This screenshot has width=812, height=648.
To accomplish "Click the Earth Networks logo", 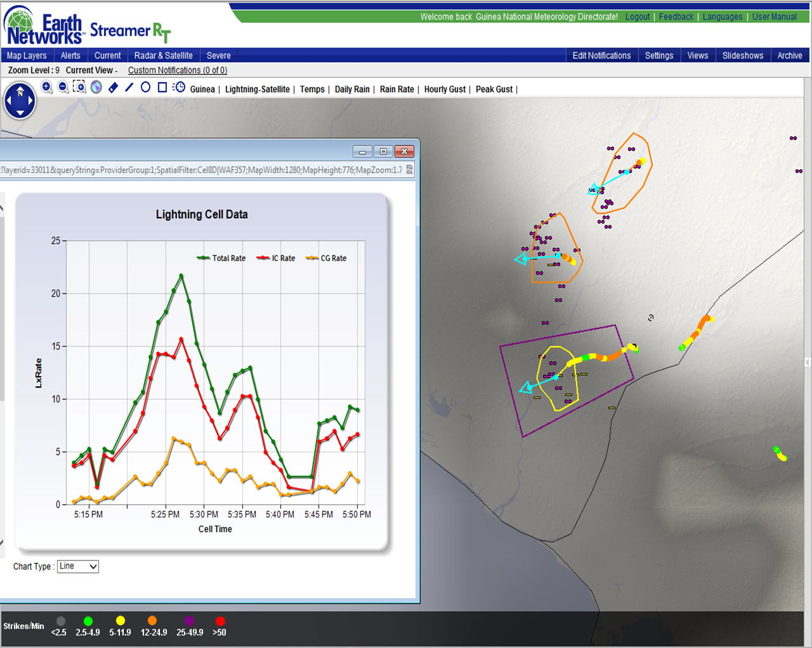I will coord(44,26).
